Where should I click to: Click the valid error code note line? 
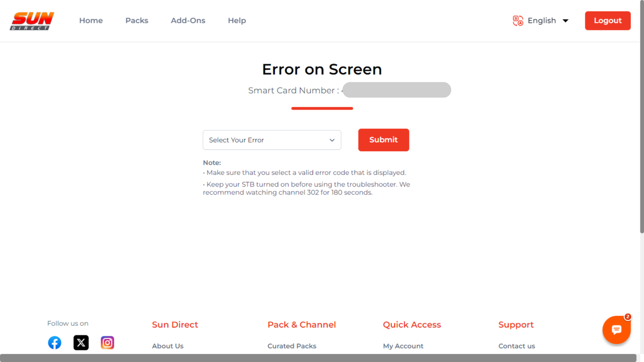304,172
